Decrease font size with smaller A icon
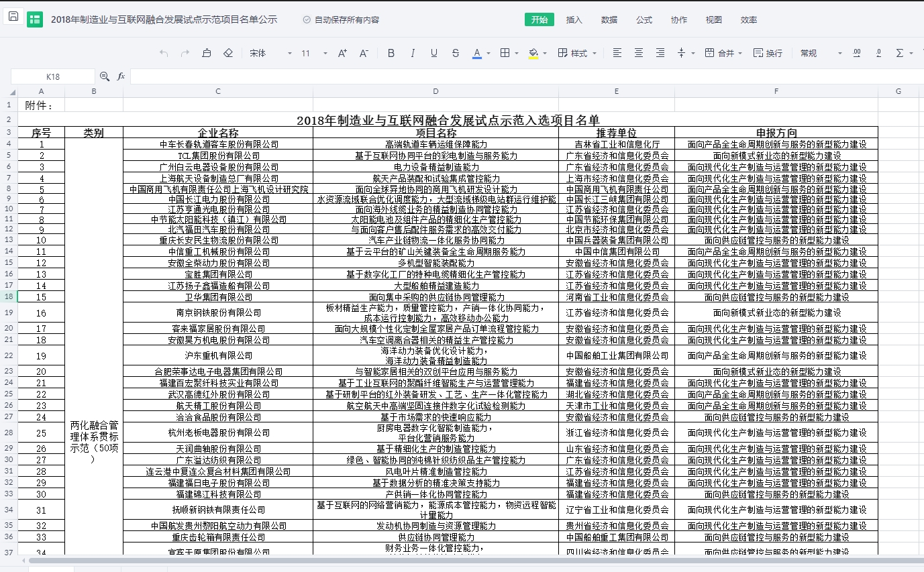Screen dimensions: 924x572 pyautogui.click(x=363, y=53)
